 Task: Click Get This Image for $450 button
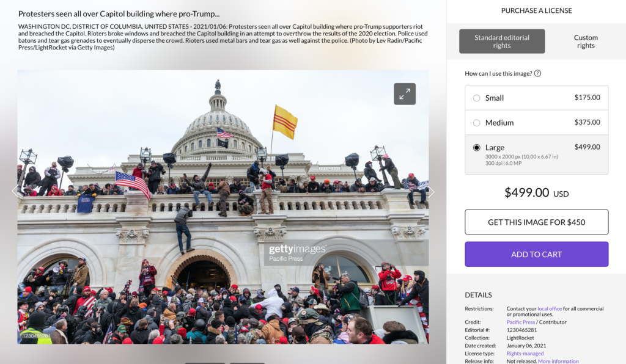537,222
